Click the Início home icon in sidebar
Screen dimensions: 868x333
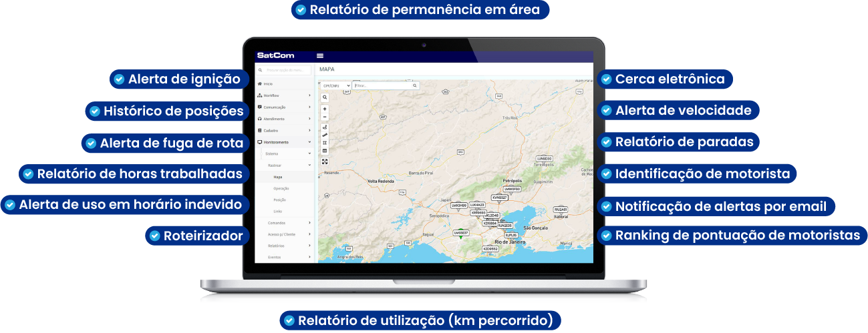[x=260, y=84]
